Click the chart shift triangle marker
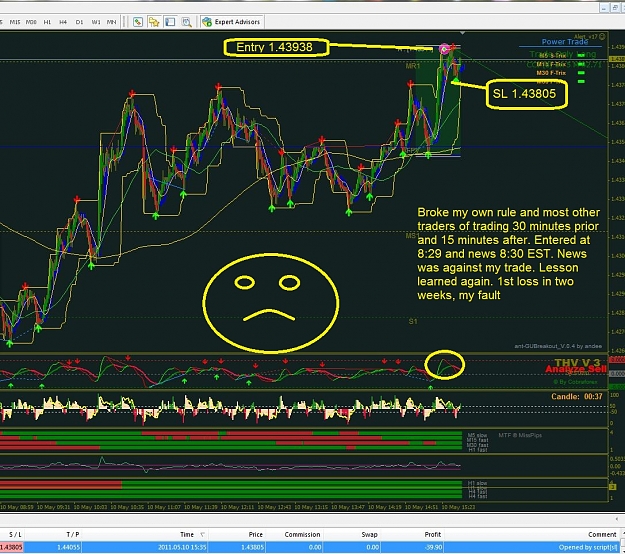This screenshot has height=554, width=625. point(462,33)
